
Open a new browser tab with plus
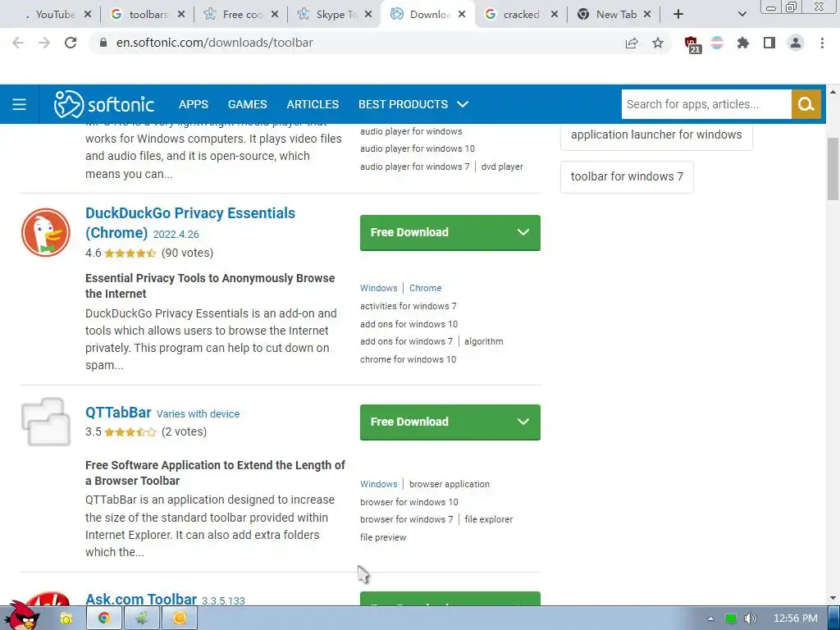tap(678, 15)
